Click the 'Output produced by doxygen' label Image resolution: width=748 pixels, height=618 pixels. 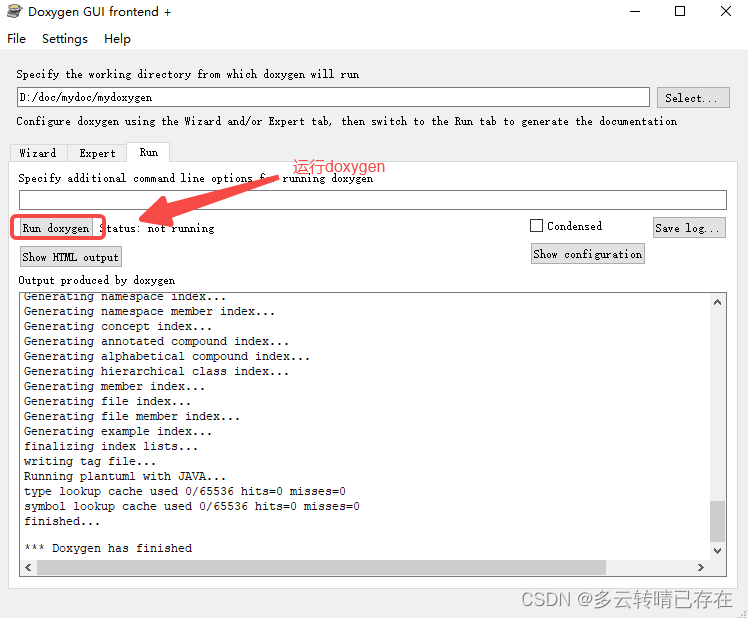click(x=96, y=280)
